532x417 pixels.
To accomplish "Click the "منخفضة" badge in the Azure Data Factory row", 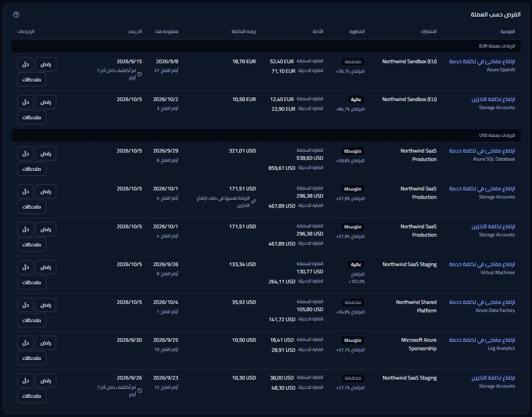I will (353, 302).
